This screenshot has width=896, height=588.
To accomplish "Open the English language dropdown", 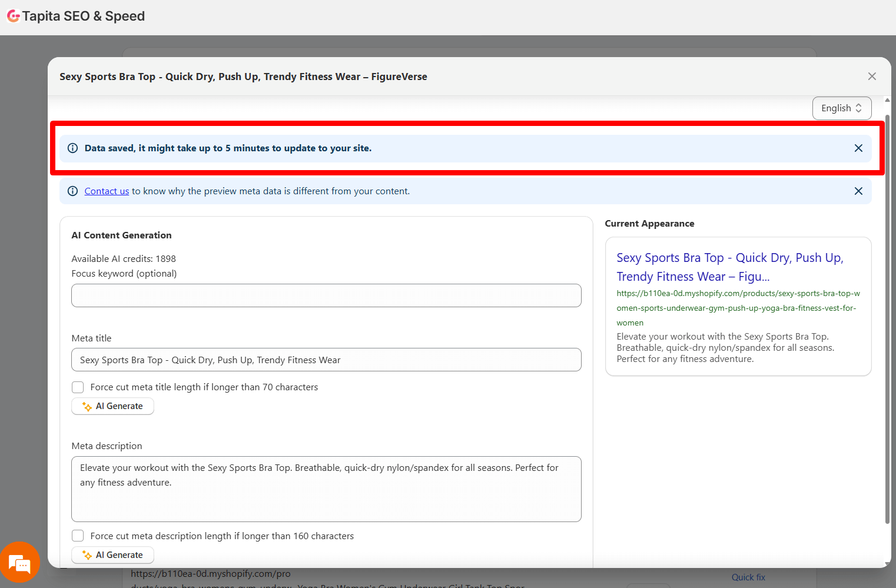I will click(x=842, y=108).
